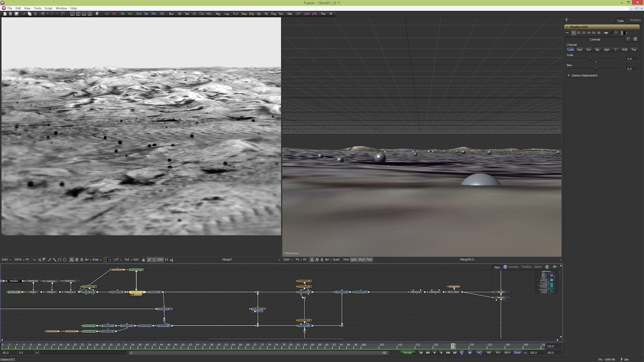The width and height of the screenshot is (644, 362).
Task: Open the SubV dropdown in left viewer
Action: click(x=6, y=259)
